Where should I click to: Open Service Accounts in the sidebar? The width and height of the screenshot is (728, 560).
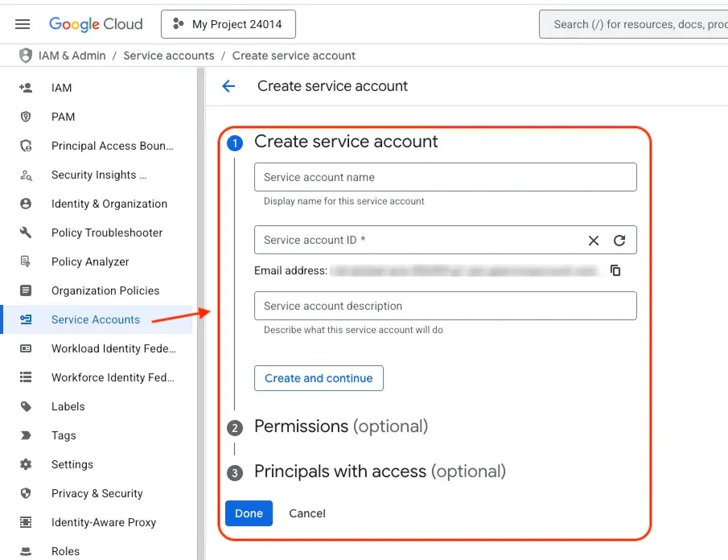(x=96, y=319)
